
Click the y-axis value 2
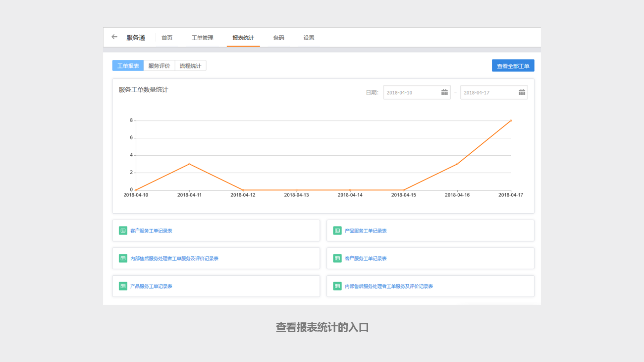tap(131, 172)
